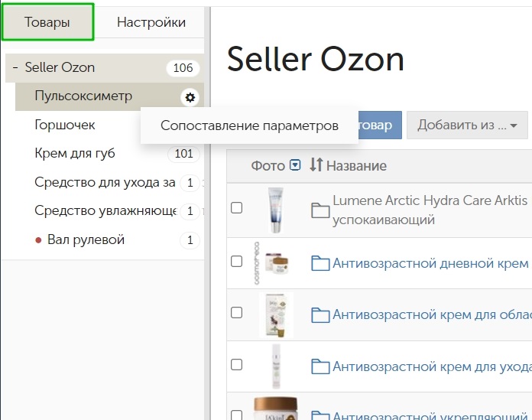Click folder icon of Антивозрастной крем для области
This screenshot has width=532, height=420.
point(320,314)
